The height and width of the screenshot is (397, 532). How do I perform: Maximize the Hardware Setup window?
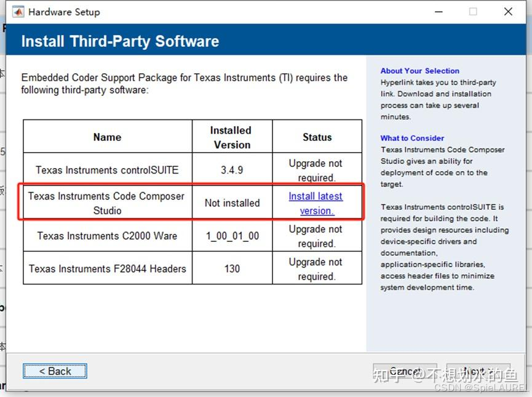click(473, 12)
